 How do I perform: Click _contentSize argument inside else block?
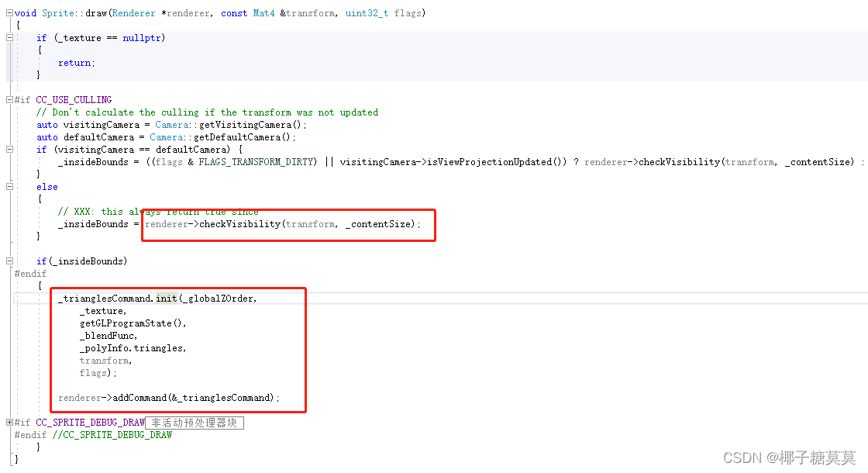pos(378,224)
